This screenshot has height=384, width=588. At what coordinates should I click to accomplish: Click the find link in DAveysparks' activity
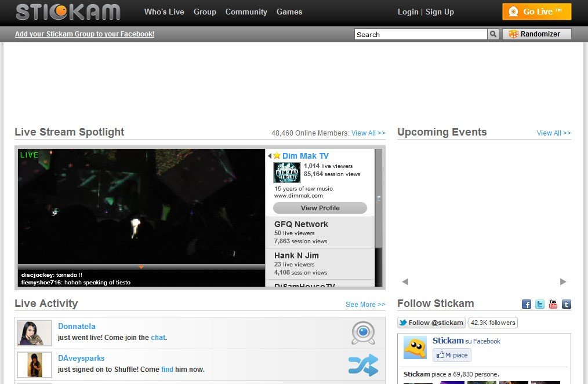167,370
